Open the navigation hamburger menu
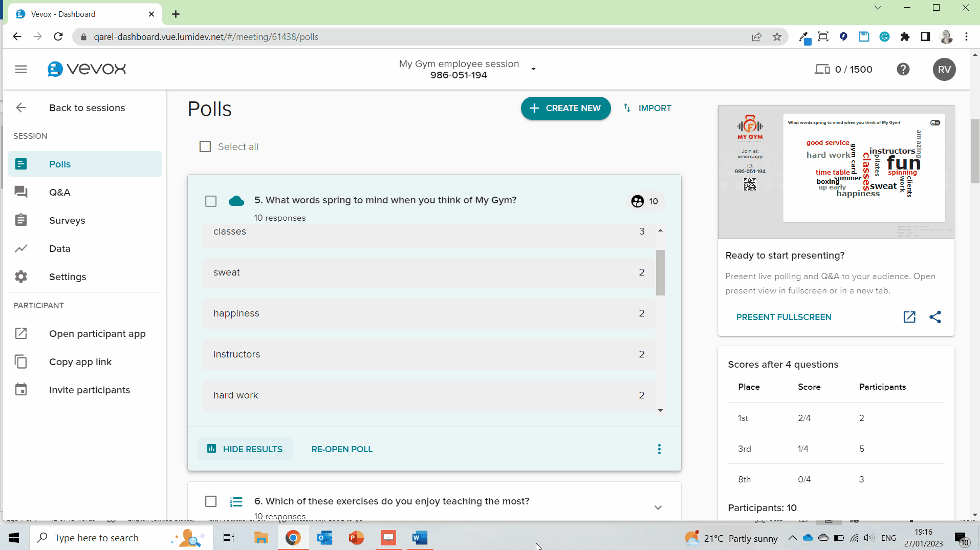 (x=20, y=69)
